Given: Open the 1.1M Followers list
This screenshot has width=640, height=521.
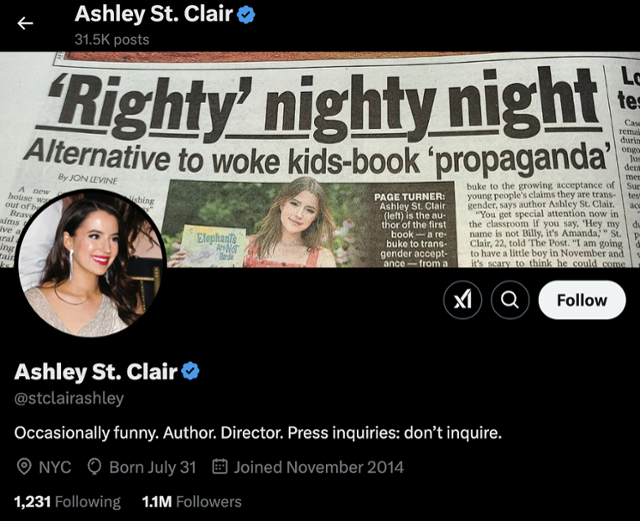Looking at the screenshot, I should click(x=192, y=502).
